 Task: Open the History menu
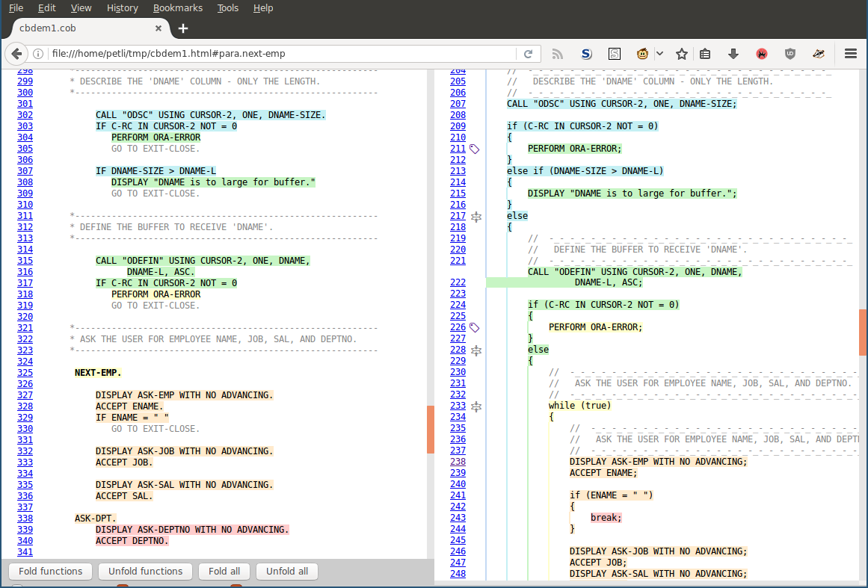[x=122, y=8]
